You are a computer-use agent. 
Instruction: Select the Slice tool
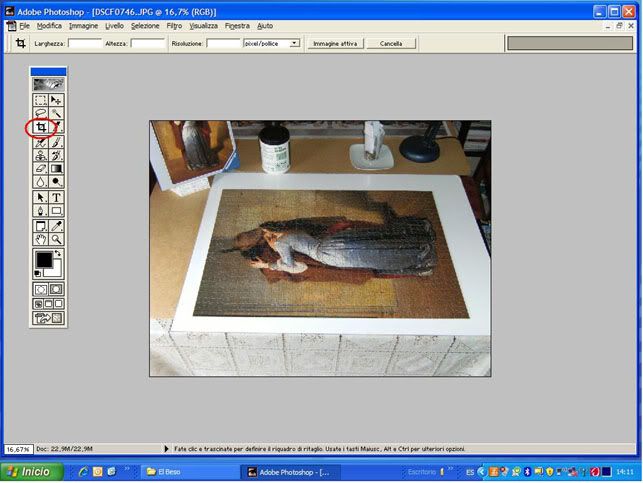[57, 127]
